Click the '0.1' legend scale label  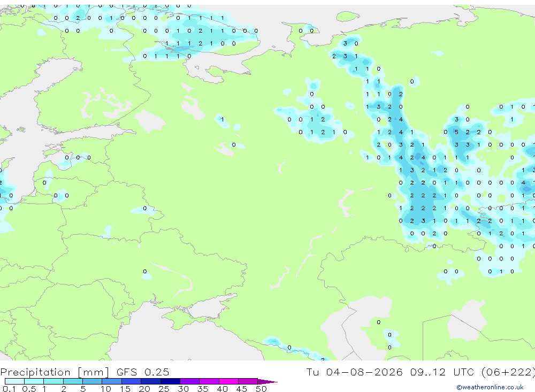[9, 389]
